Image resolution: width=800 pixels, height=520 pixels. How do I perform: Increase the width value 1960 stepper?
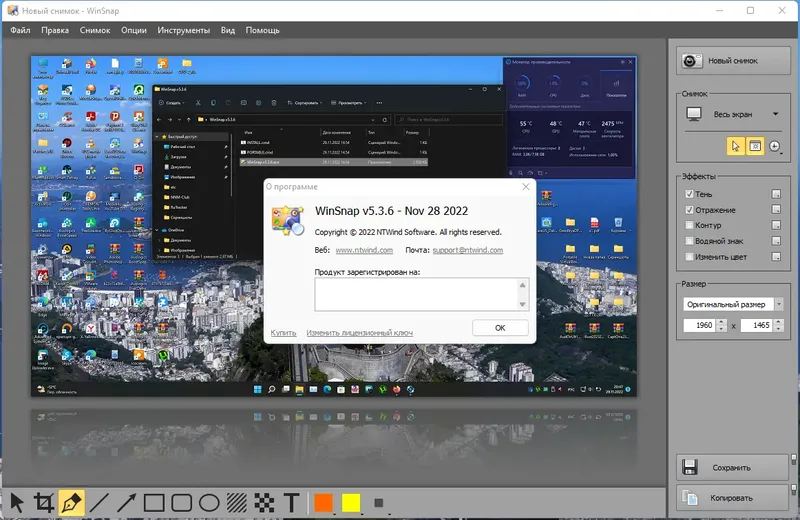pyautogui.click(x=721, y=322)
